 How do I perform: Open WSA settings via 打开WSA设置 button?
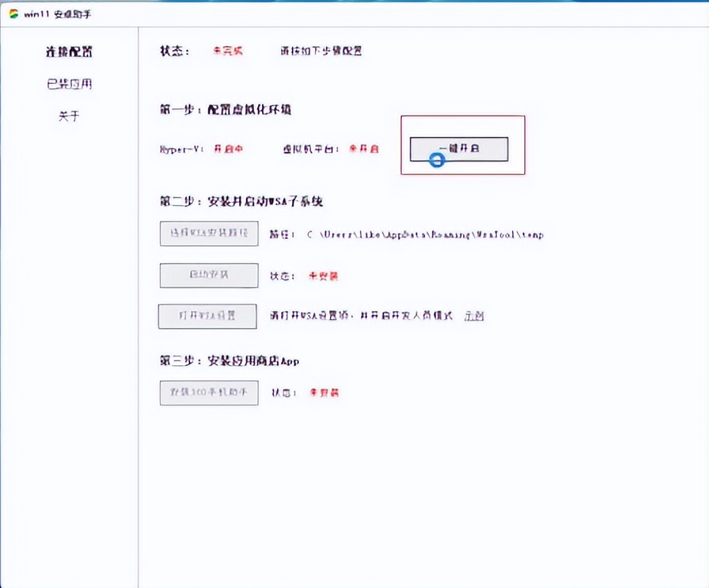207,316
